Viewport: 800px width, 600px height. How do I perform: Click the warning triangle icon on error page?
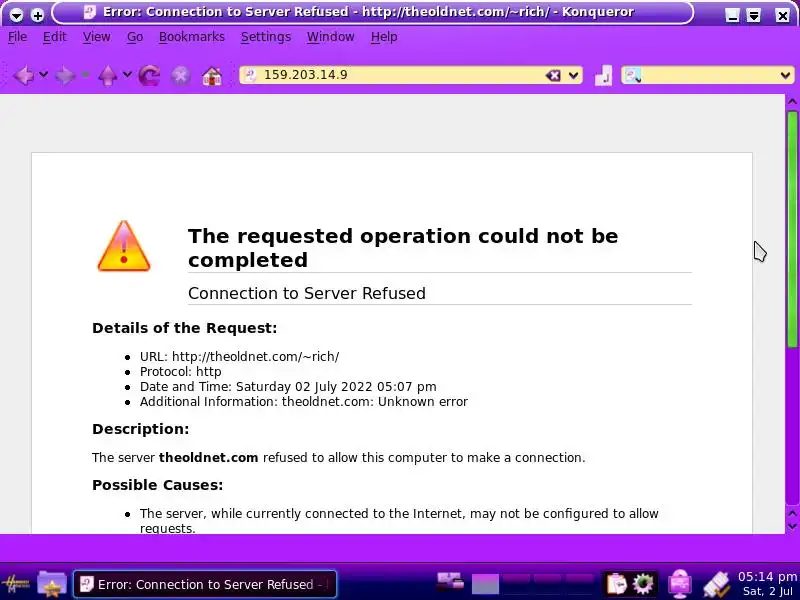[x=123, y=246]
